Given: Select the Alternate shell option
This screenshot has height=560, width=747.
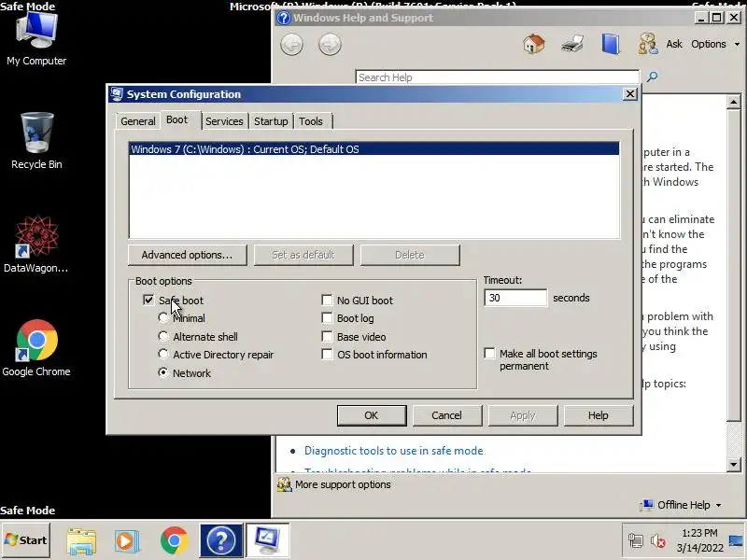Looking at the screenshot, I should click(x=162, y=336).
